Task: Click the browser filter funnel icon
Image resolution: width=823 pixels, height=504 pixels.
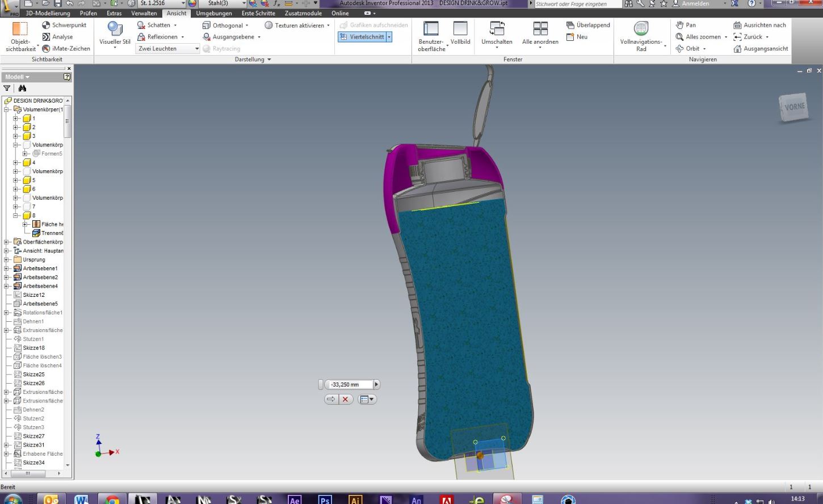Action: click(x=7, y=88)
